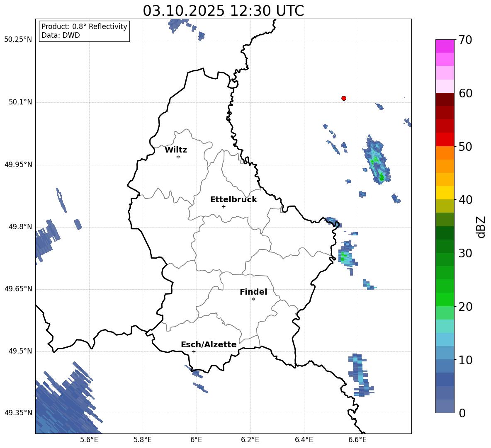Image resolution: width=491 pixels, height=448 pixels.
Task: Click the 5.6°E longitude label
Action: (x=89, y=440)
